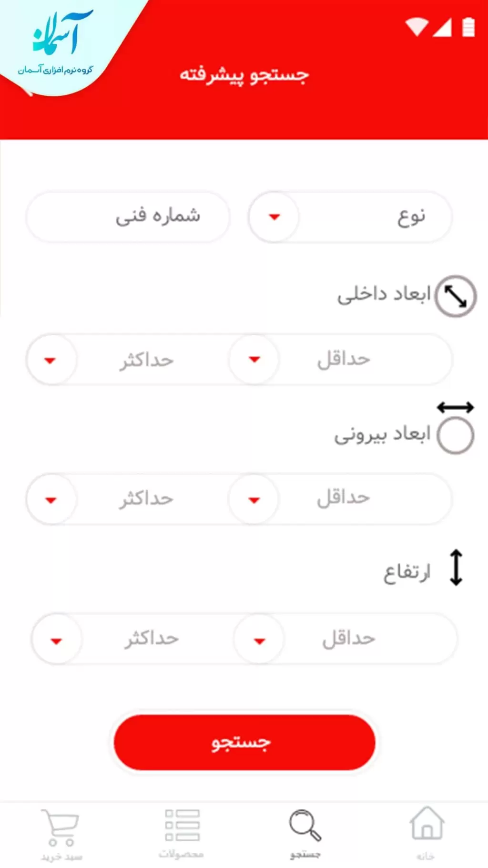Viewport: 488px width, 868px height.
Task: Select the outer dimensions (ابعاد بیرونی) radio circle
Action: click(x=455, y=435)
